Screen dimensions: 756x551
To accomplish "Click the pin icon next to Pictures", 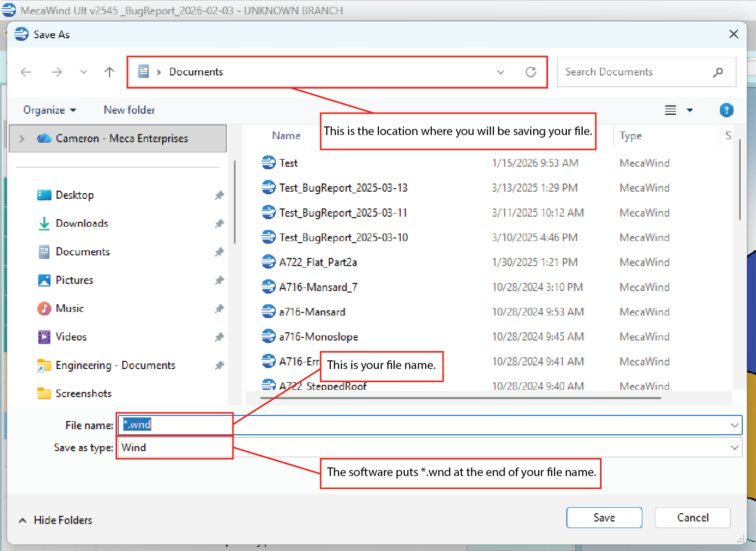I will (x=219, y=280).
